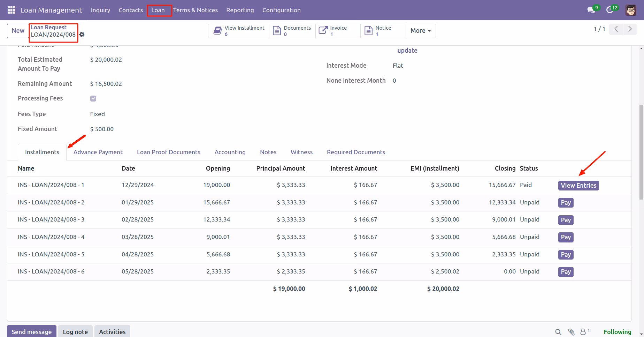This screenshot has width=644, height=337.
Task: Click the Loan Request breadcrumb link
Action: click(x=48, y=27)
